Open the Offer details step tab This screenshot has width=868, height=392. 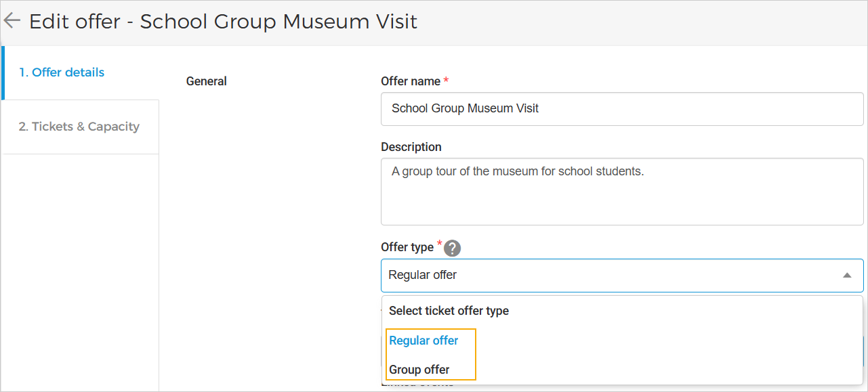62,72
